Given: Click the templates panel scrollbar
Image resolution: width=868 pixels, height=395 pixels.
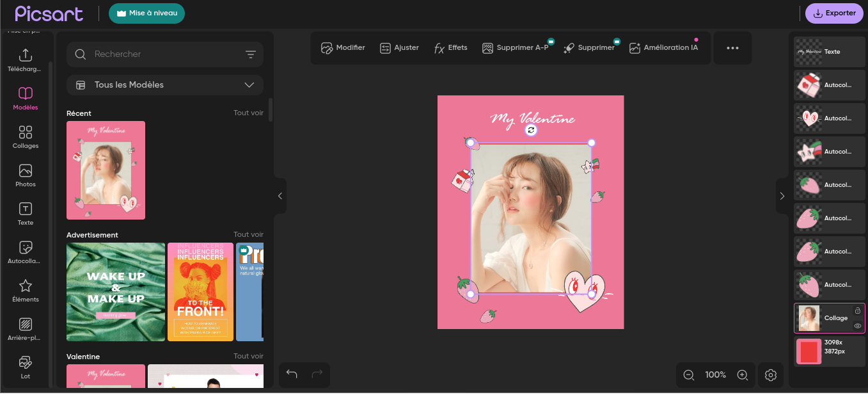Looking at the screenshot, I should (x=271, y=109).
